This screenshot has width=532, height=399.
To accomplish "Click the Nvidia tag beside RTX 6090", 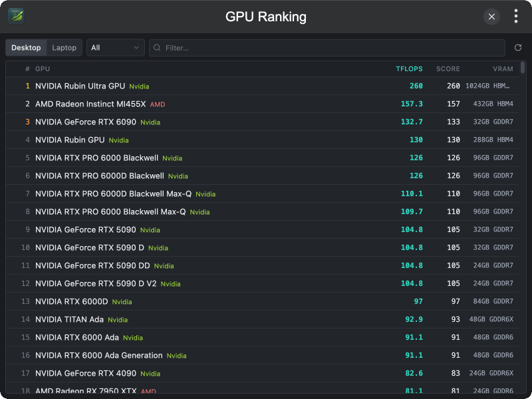I will (150, 122).
